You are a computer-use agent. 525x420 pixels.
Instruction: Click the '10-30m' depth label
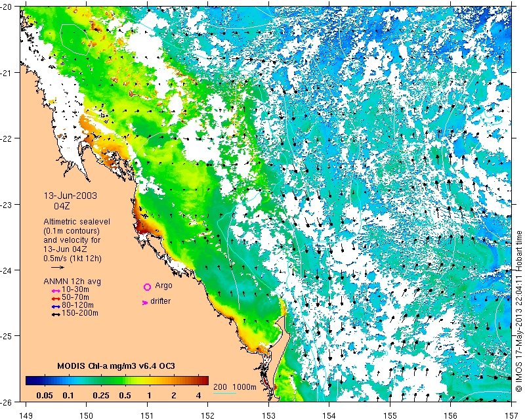tap(75, 289)
